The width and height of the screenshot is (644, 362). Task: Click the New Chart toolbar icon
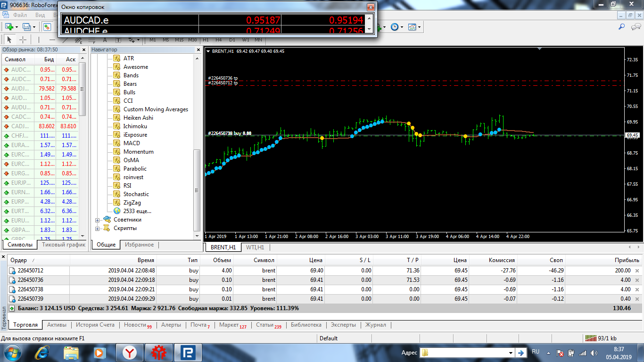(9, 27)
